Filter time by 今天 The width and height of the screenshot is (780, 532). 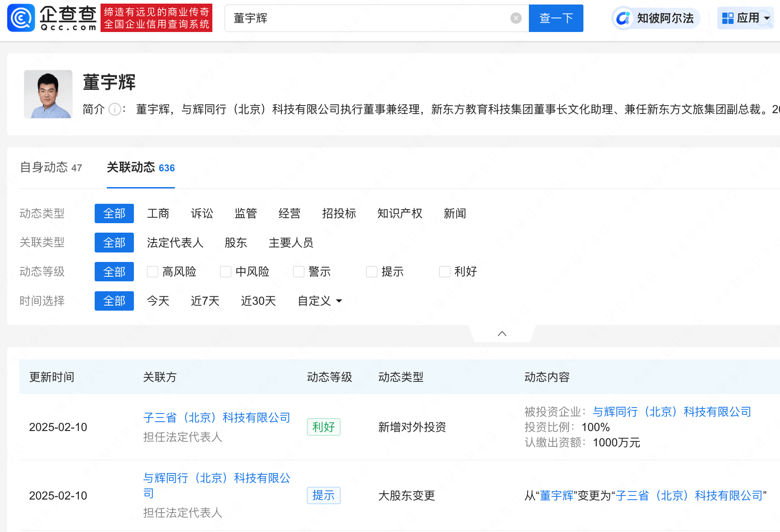(x=158, y=301)
